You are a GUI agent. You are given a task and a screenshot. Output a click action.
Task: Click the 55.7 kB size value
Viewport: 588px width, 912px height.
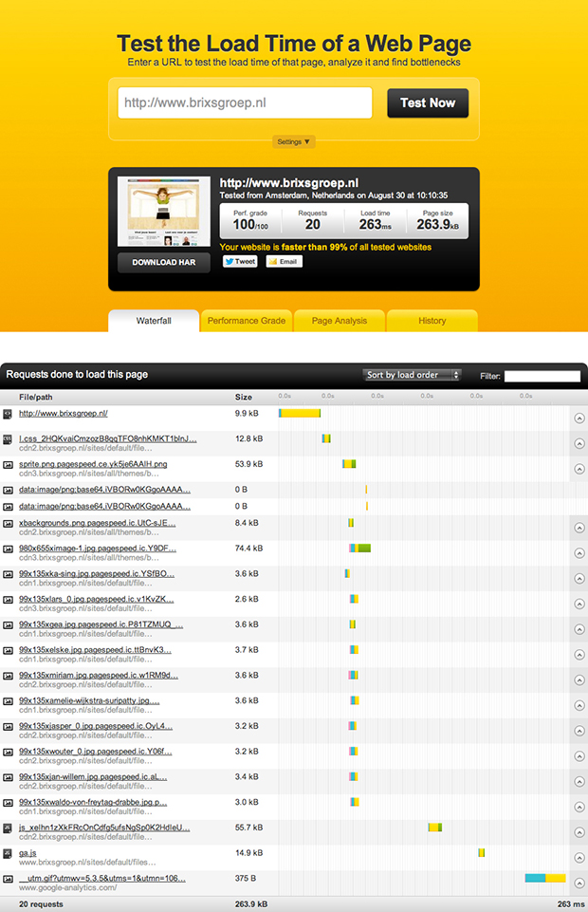click(x=248, y=828)
